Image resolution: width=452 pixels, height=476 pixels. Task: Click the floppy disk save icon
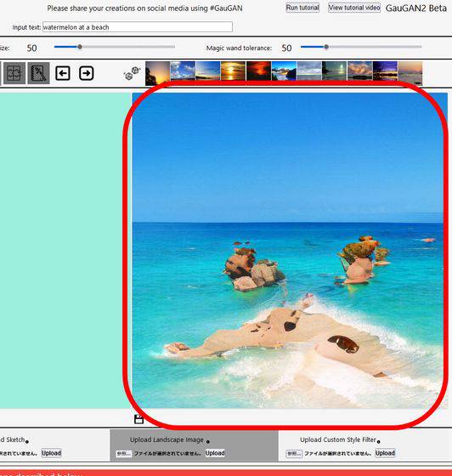138,419
